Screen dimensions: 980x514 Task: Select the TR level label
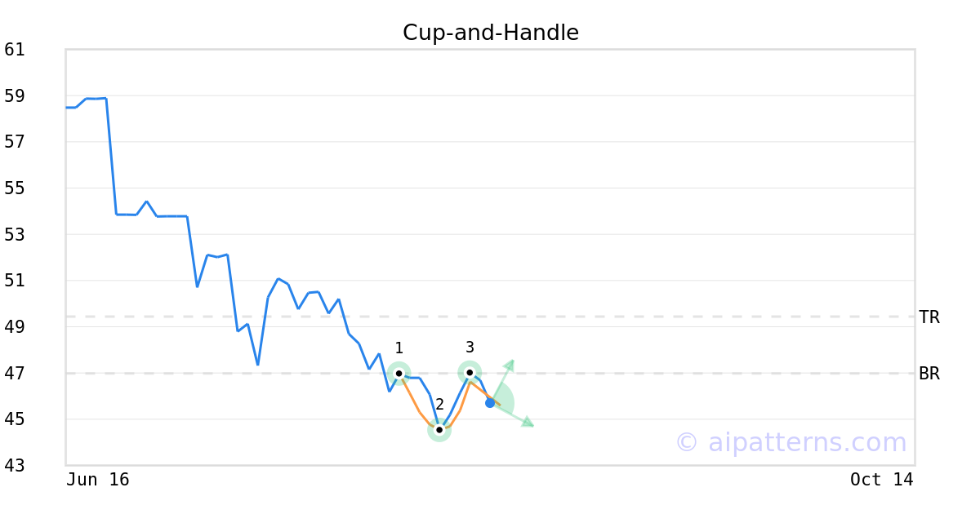(x=929, y=317)
